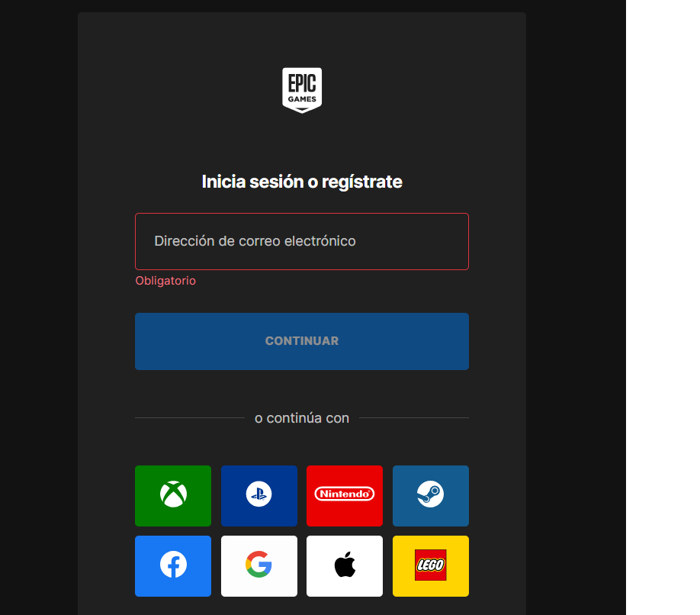Click the blue CONTINUAR button
The width and height of the screenshot is (700, 615).
point(302,341)
